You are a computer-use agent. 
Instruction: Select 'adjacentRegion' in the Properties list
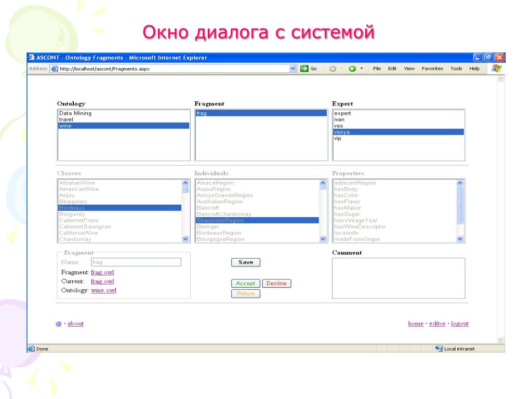395,183
